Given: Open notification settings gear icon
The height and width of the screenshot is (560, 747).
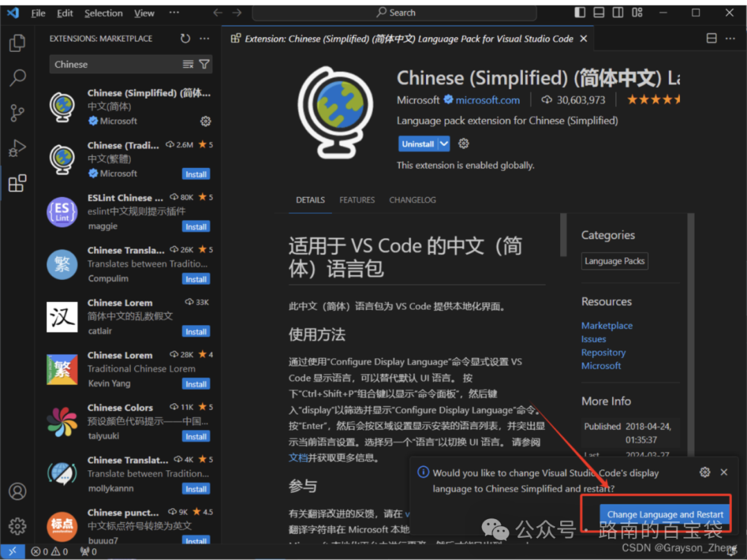Looking at the screenshot, I should pyautogui.click(x=705, y=472).
